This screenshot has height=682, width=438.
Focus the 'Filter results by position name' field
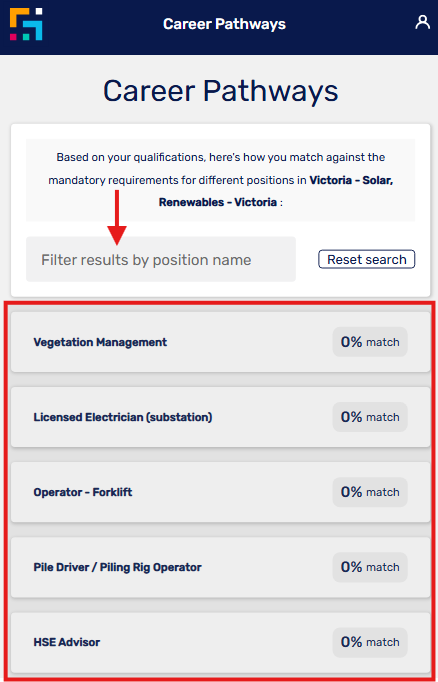(161, 259)
